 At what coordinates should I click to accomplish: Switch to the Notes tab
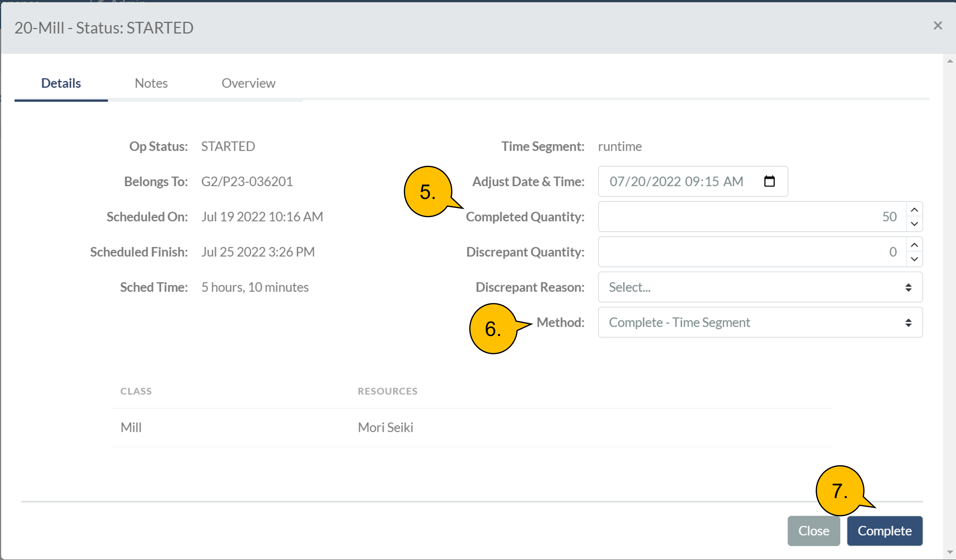click(151, 83)
